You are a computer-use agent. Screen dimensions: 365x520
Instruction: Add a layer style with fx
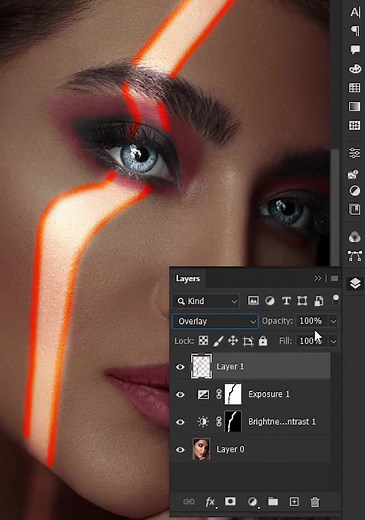tap(210, 502)
